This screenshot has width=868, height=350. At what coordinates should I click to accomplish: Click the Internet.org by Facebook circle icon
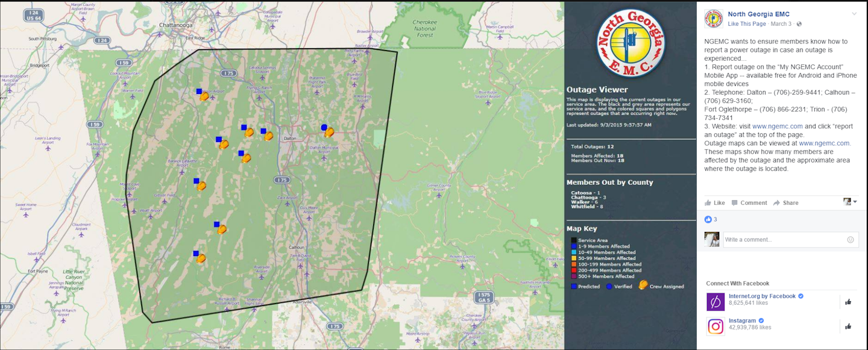coord(715,301)
